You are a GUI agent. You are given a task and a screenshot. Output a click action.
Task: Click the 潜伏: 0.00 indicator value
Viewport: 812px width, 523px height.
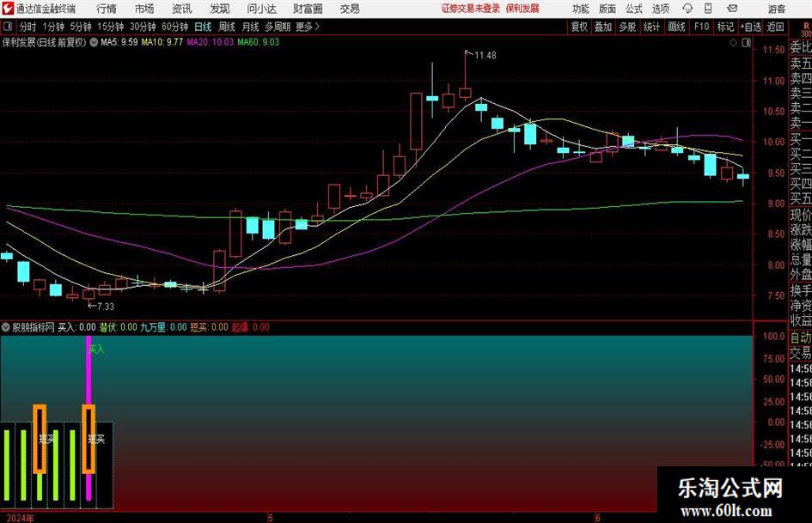[118, 327]
